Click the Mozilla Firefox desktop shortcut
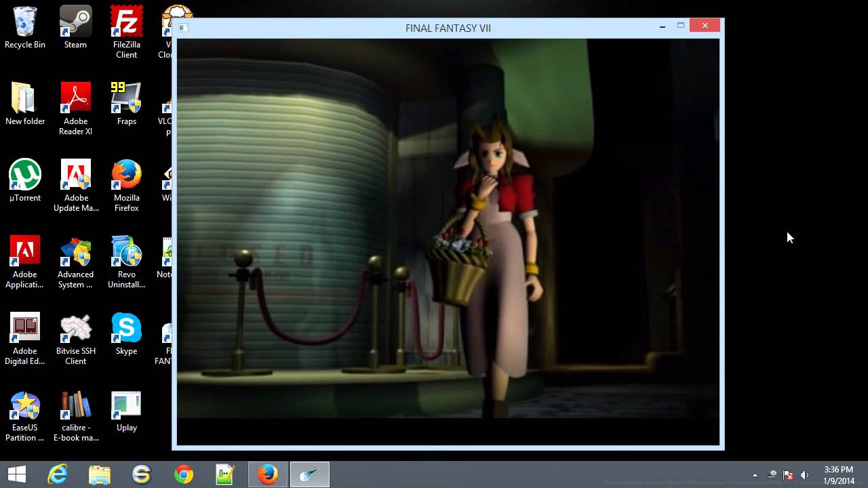This screenshot has height=488, width=868. click(x=126, y=186)
